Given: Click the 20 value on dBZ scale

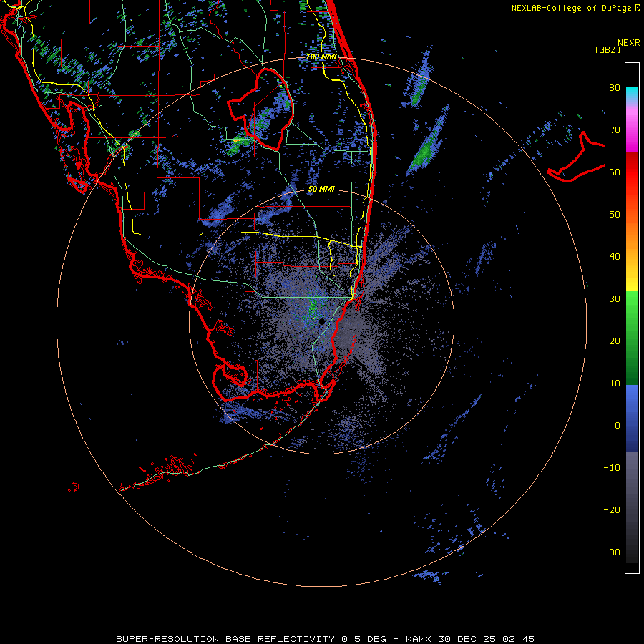Looking at the screenshot, I should pyautogui.click(x=615, y=341).
